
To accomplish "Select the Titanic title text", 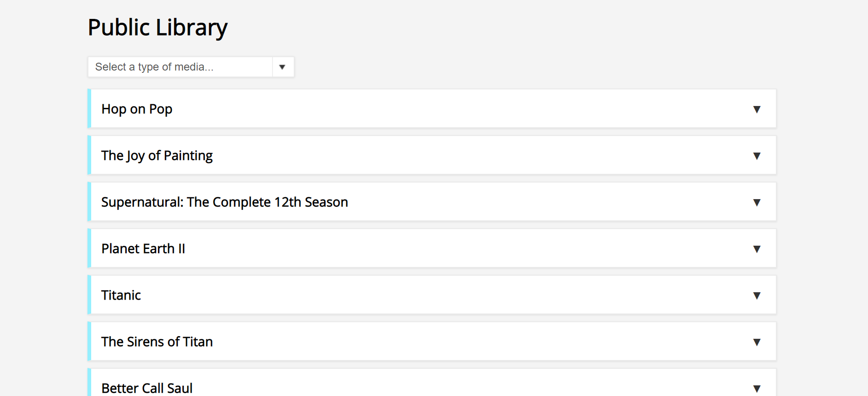I will [x=121, y=296].
